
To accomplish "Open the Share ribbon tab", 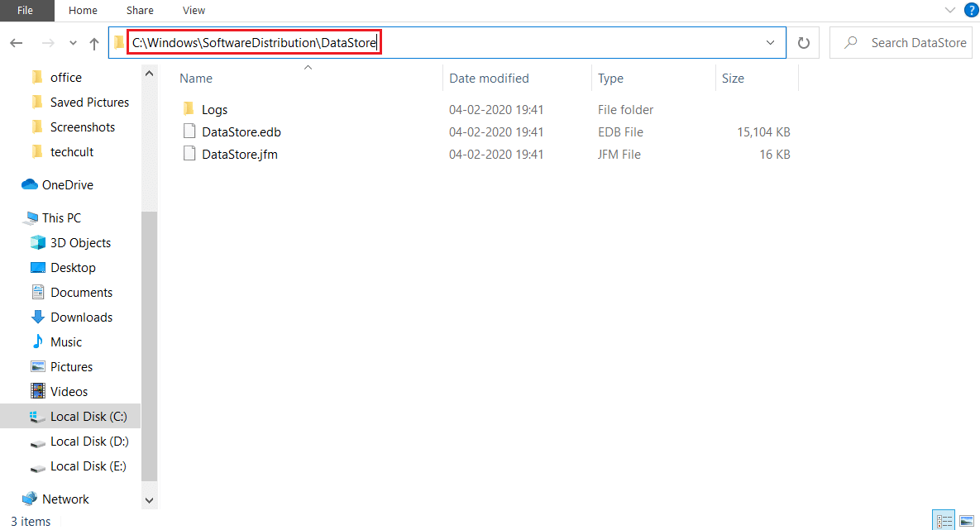I will click(x=140, y=11).
